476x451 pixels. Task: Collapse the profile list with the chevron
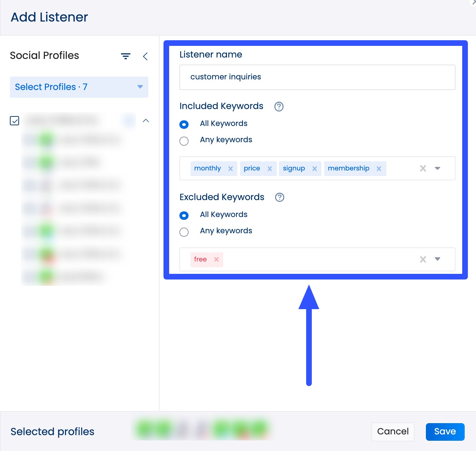tap(146, 121)
